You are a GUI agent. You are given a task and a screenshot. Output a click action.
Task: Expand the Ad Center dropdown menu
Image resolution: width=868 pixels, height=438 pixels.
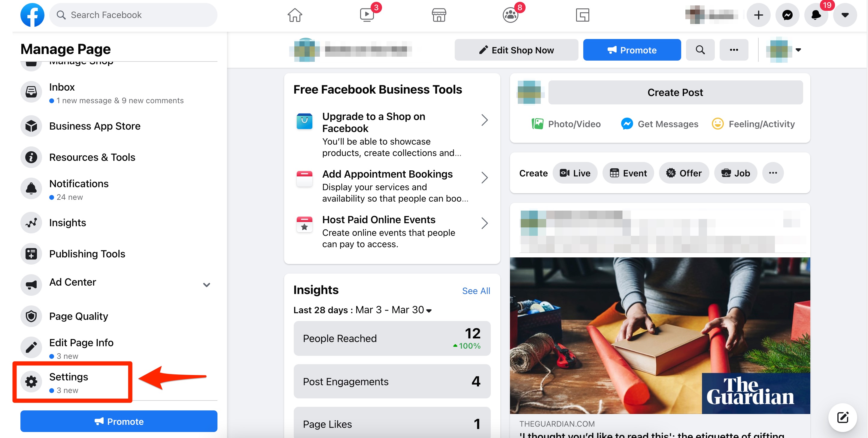tap(206, 285)
